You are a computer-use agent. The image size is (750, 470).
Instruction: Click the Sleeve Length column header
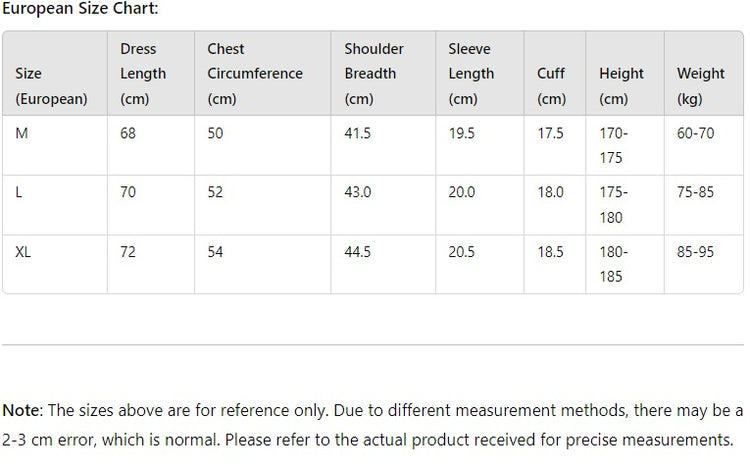pos(471,74)
